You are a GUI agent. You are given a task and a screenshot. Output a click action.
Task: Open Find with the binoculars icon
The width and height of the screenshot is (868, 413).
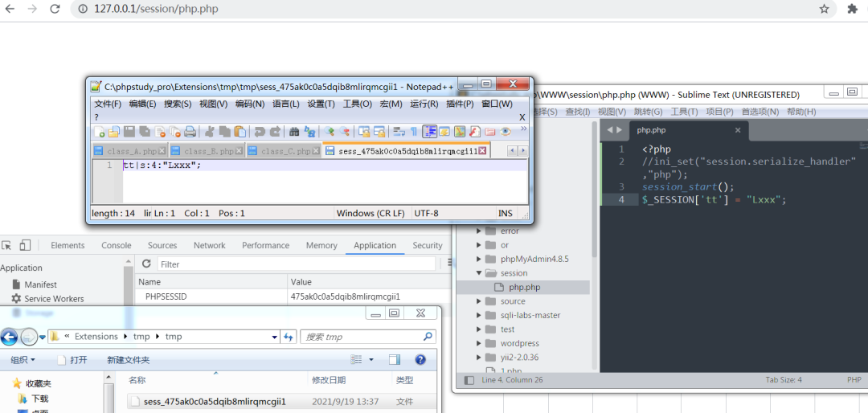pyautogui.click(x=294, y=132)
